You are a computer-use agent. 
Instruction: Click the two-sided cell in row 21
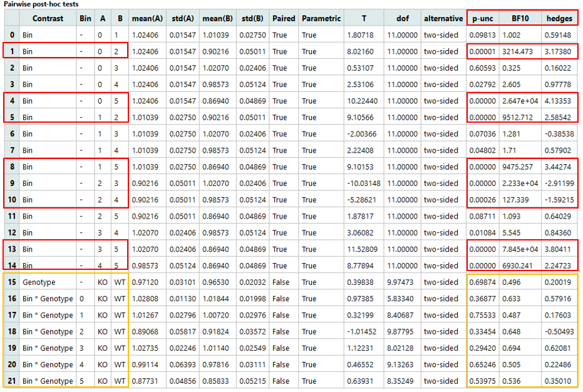click(443, 381)
